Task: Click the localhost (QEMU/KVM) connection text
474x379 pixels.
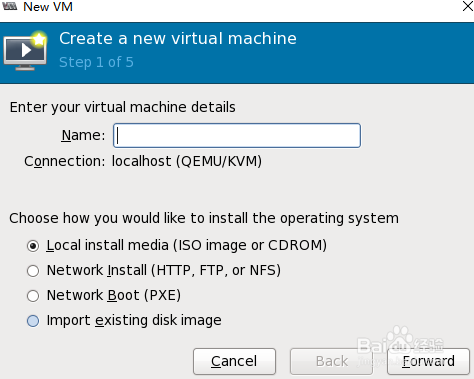Action: click(187, 161)
